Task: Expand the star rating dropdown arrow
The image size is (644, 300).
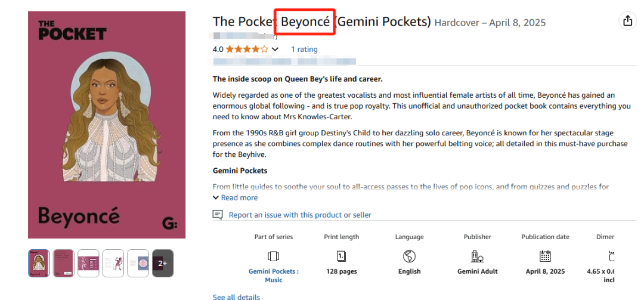Action: (x=275, y=50)
